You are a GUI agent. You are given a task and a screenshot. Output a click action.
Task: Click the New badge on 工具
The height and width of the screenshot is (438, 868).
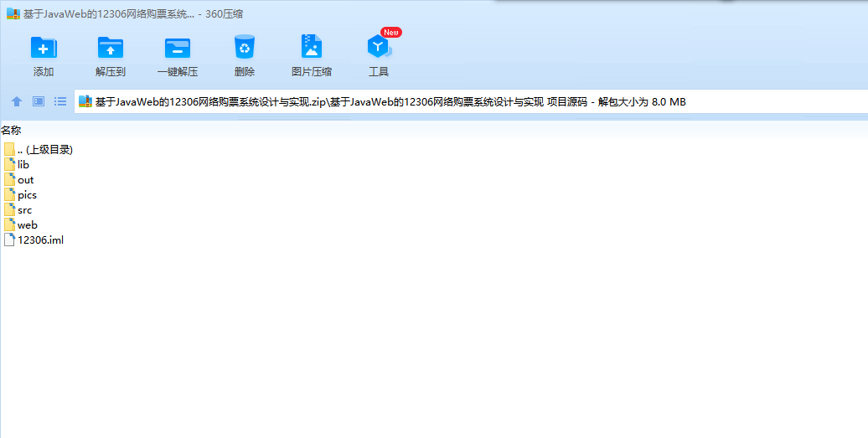point(390,32)
